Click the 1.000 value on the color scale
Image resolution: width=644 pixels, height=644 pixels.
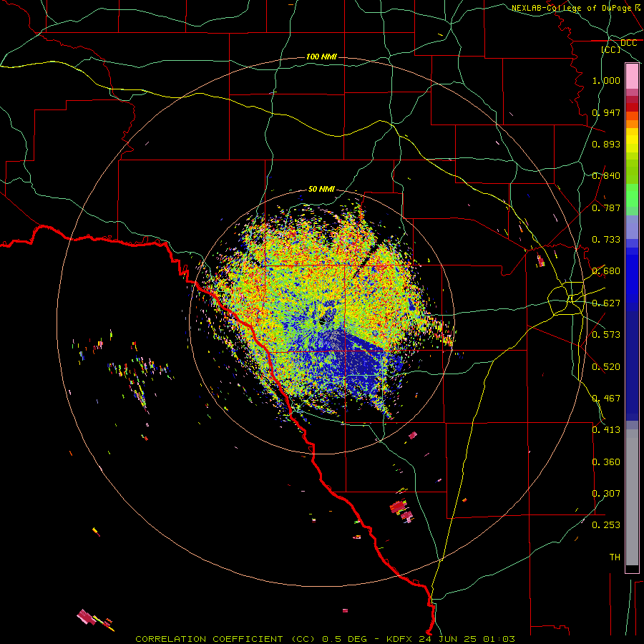point(606,80)
